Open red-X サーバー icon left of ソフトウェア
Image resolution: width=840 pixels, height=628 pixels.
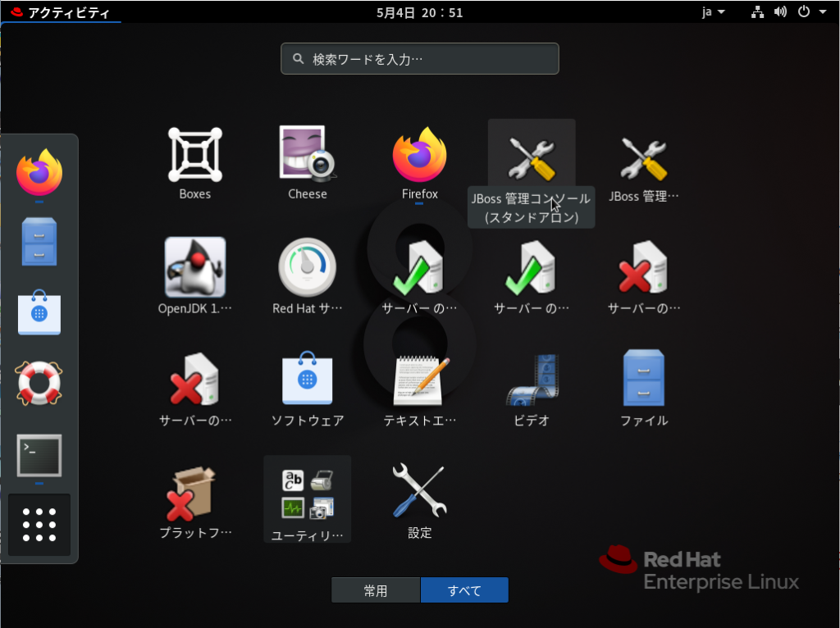coord(195,388)
